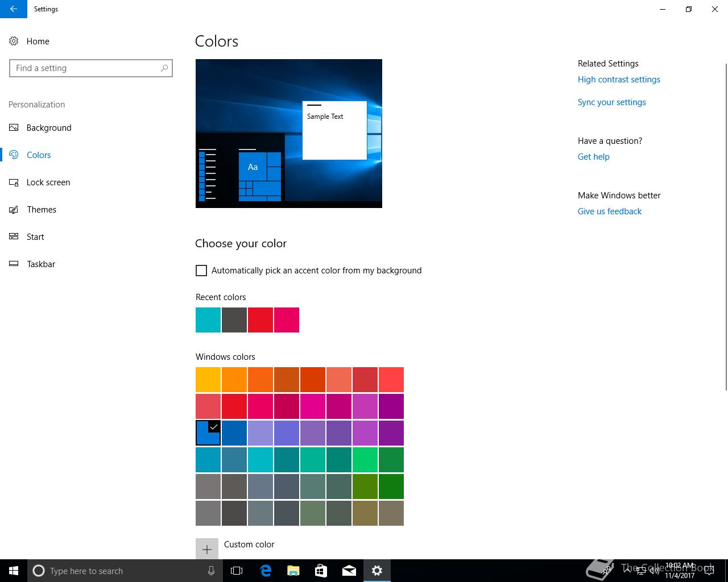Click the Home gear icon
Viewport: 728px width, 582px height.
pyautogui.click(x=14, y=41)
